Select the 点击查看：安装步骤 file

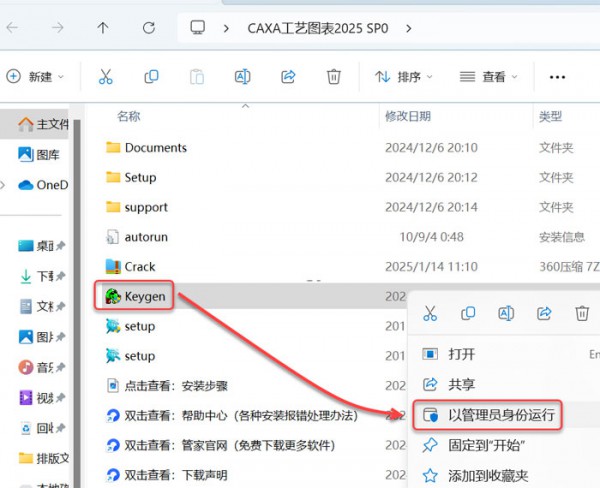pyautogui.click(x=167, y=386)
